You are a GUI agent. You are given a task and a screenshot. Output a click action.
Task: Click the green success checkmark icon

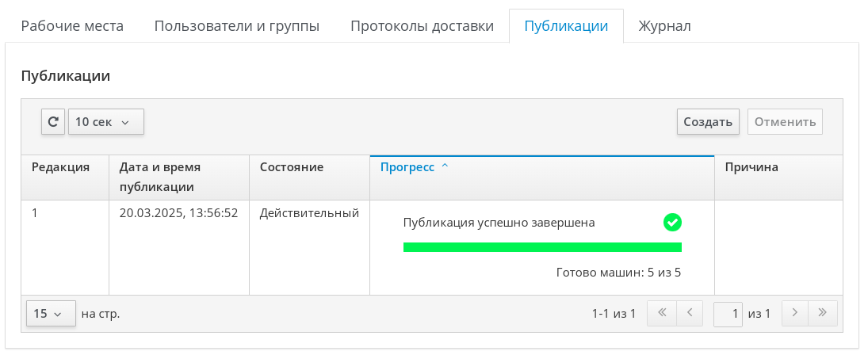[672, 223]
